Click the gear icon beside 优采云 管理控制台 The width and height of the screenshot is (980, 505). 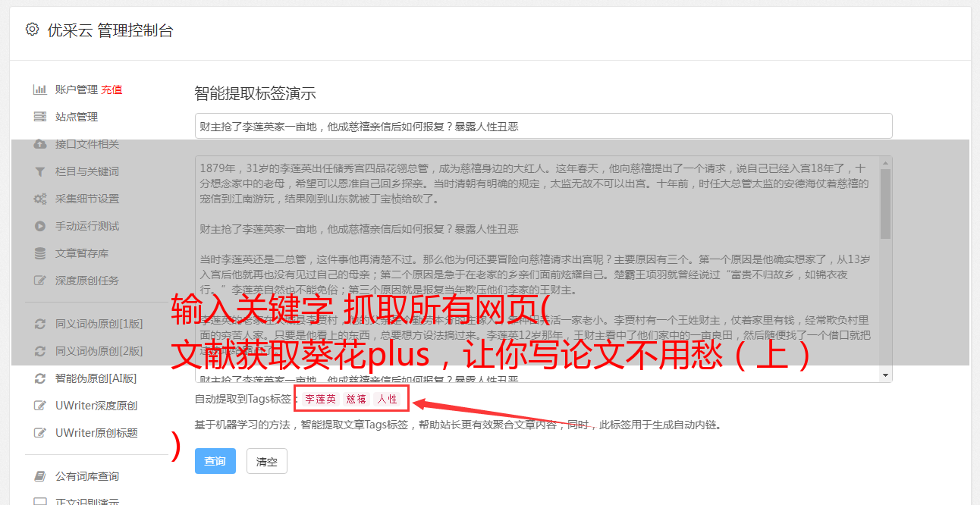point(32,30)
